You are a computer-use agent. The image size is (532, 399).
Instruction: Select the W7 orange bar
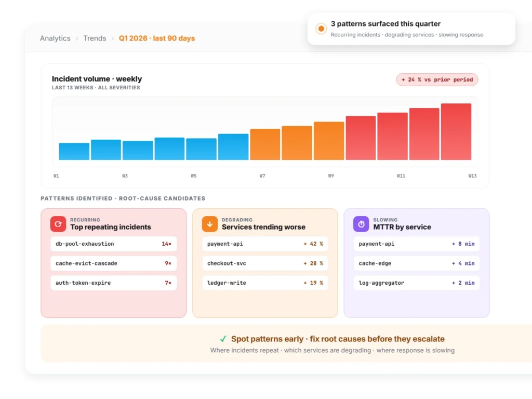(x=265, y=144)
